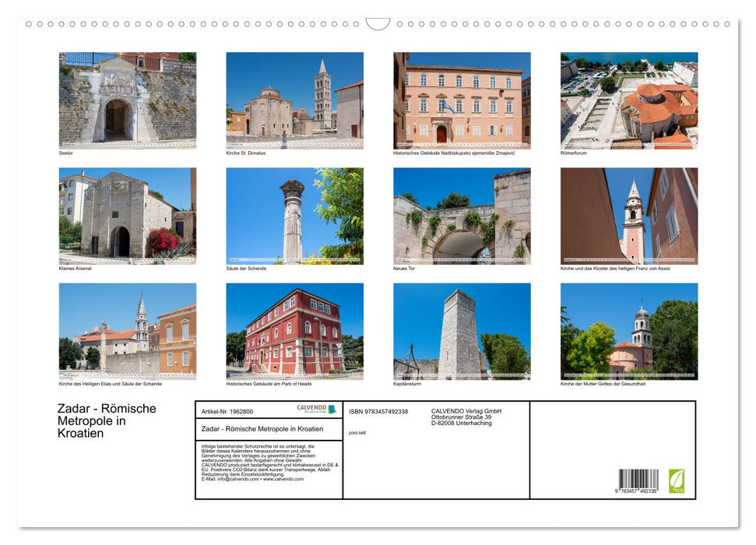756x545 pixels.
Task: Click the green eco leaf icon
Action: pyautogui.click(x=677, y=480)
